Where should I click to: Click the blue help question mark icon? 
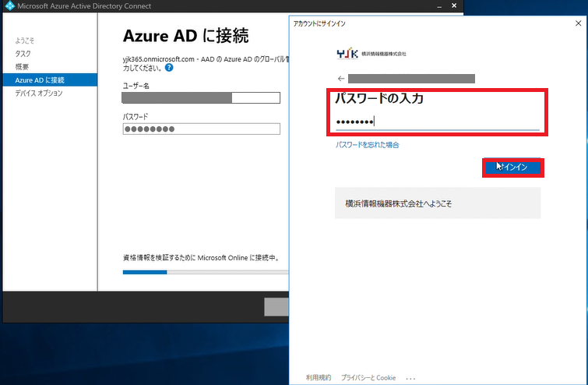point(169,68)
